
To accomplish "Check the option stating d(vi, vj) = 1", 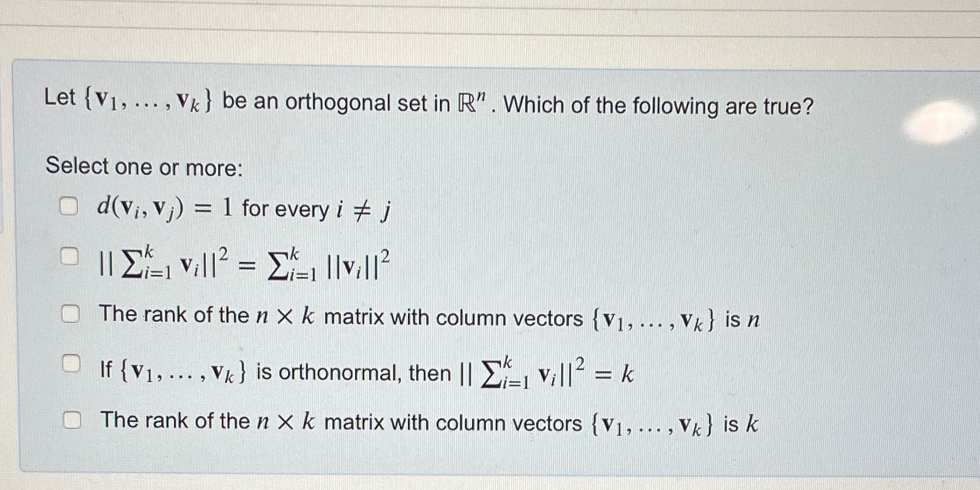I will 69,206.
